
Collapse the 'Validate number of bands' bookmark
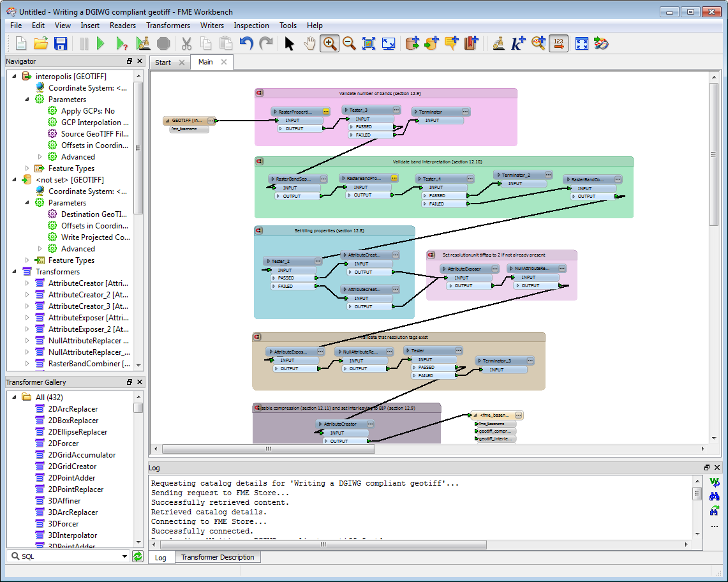[x=260, y=93]
